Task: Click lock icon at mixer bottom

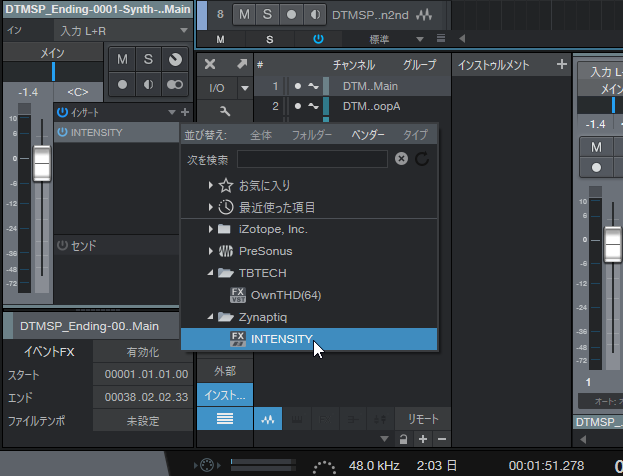Action: (403, 439)
